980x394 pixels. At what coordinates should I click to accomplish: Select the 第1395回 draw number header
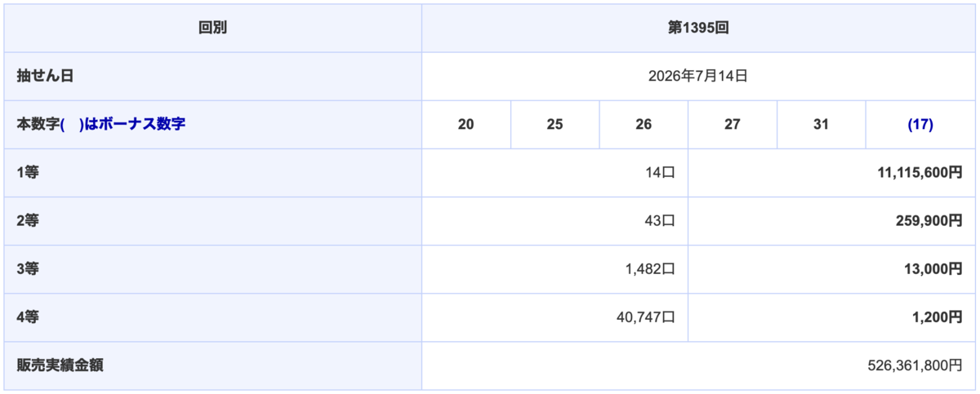698,28
